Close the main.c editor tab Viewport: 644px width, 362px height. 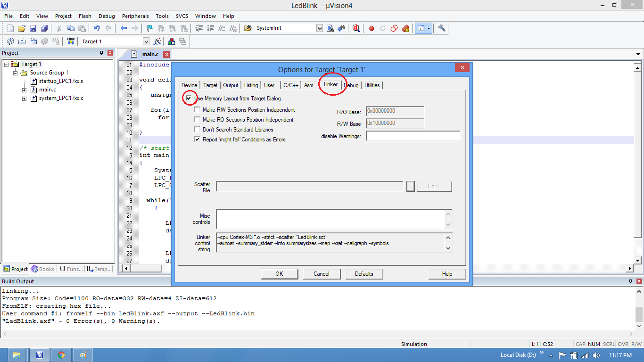click(x=166, y=55)
